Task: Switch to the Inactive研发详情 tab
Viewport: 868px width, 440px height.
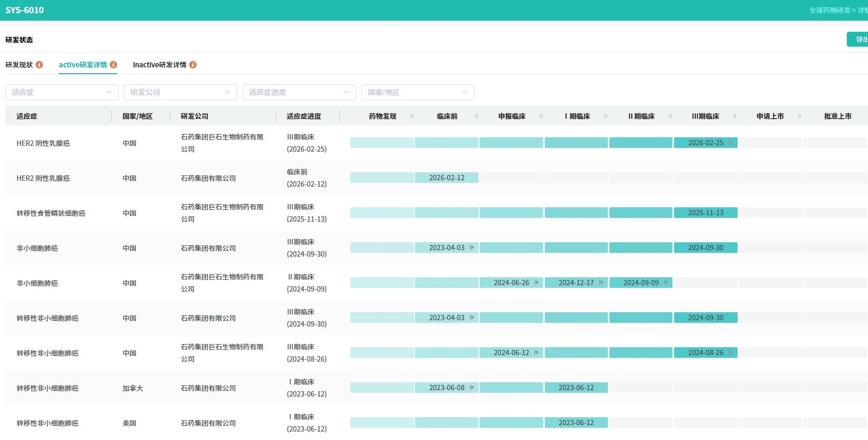Action: pyautogui.click(x=160, y=65)
